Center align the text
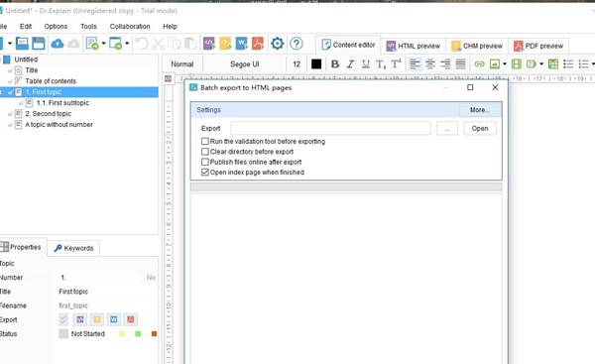595x364 pixels. pos(430,64)
